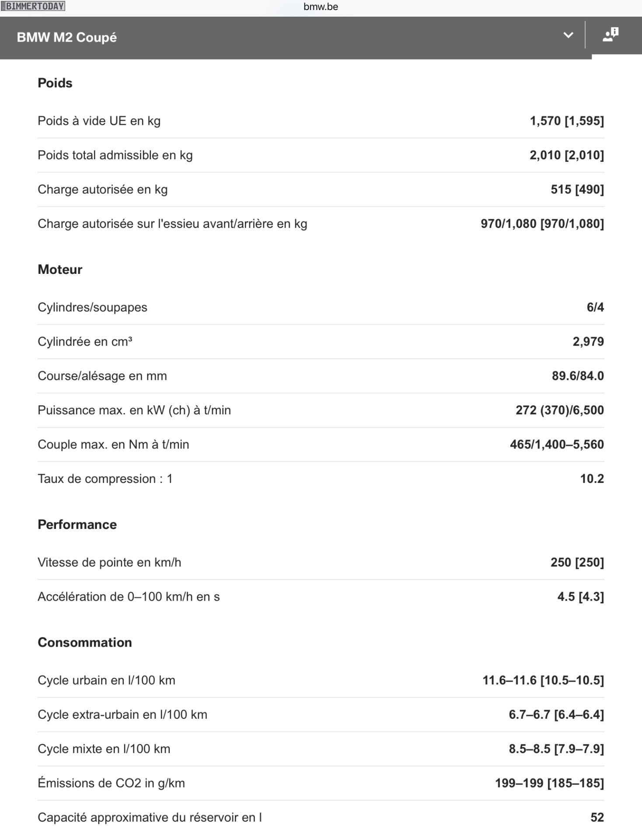The image size is (642, 840).
Task: Click the Émissions de CO2 value
Action: [549, 783]
